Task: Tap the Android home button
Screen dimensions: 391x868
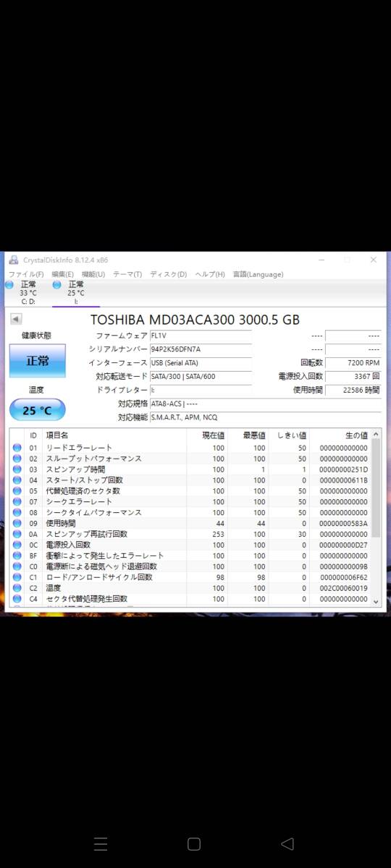Action: [194, 844]
